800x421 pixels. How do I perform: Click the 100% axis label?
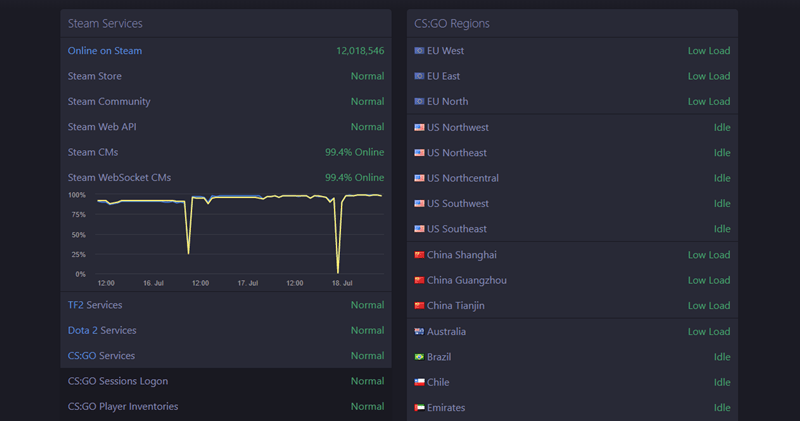click(77, 195)
